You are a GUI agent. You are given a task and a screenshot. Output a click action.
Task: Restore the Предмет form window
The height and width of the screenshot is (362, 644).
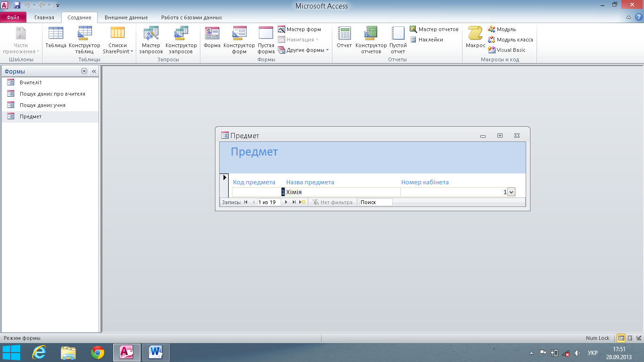(500, 135)
